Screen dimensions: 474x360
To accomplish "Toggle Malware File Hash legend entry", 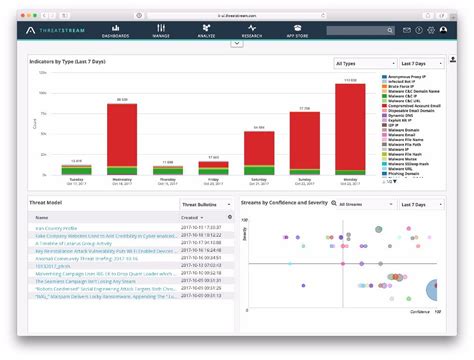I will point(402,154).
